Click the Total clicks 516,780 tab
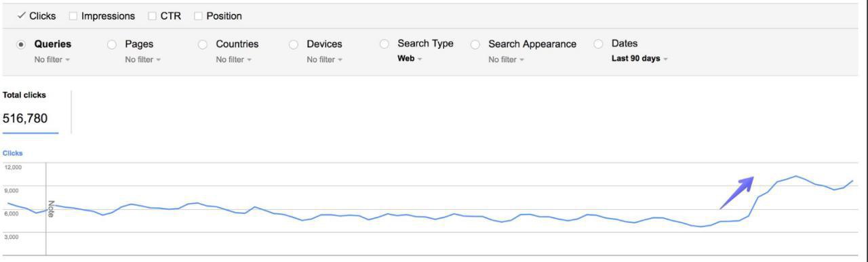The image size is (868, 262). (31, 112)
